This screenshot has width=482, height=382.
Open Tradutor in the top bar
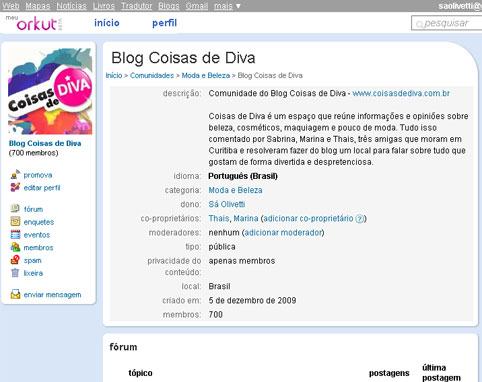click(136, 6)
